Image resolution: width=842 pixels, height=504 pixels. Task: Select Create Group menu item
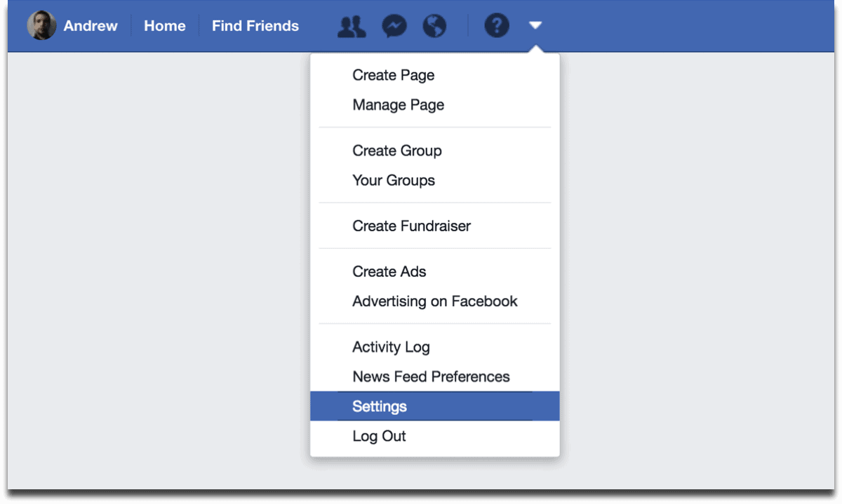pos(396,151)
